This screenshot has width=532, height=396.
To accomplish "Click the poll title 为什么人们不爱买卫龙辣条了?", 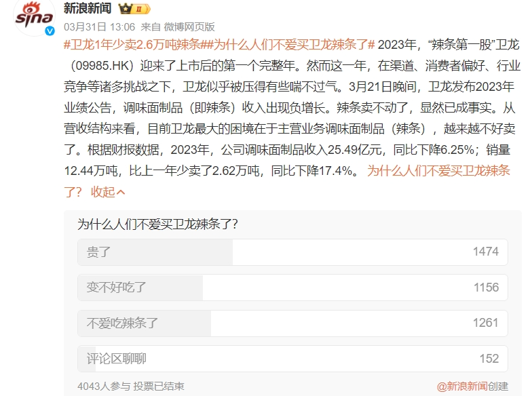I will pyautogui.click(x=157, y=224).
